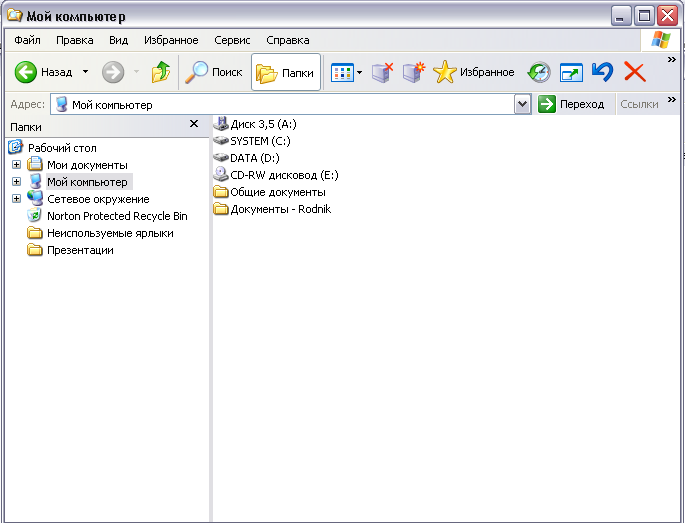Toggle the Folders (Папки) pane button

coord(286,72)
